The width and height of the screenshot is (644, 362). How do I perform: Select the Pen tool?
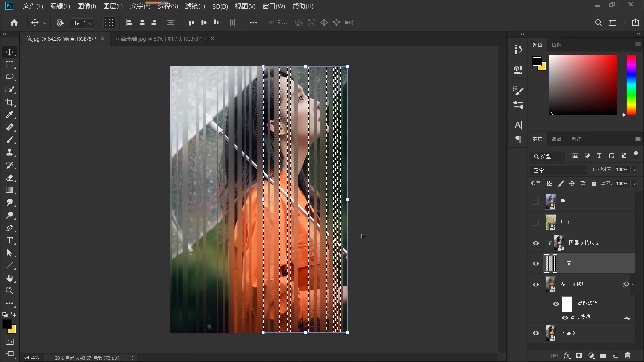point(9,228)
